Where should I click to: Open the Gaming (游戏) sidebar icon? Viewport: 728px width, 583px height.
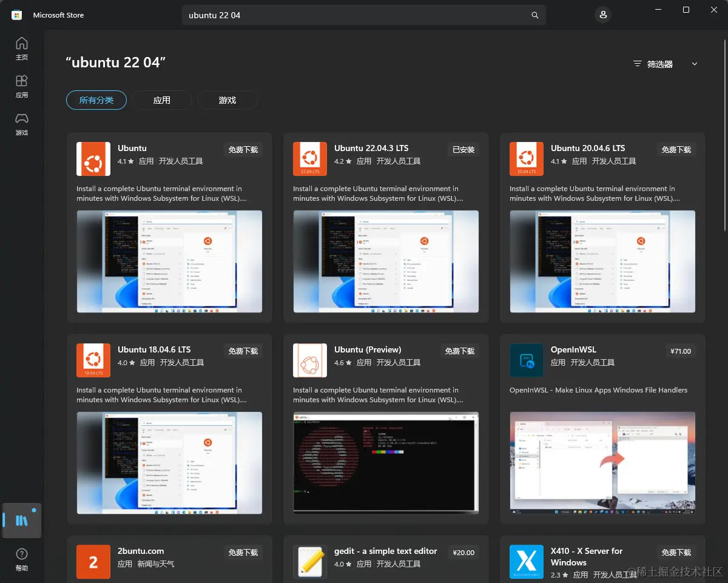pyautogui.click(x=22, y=124)
